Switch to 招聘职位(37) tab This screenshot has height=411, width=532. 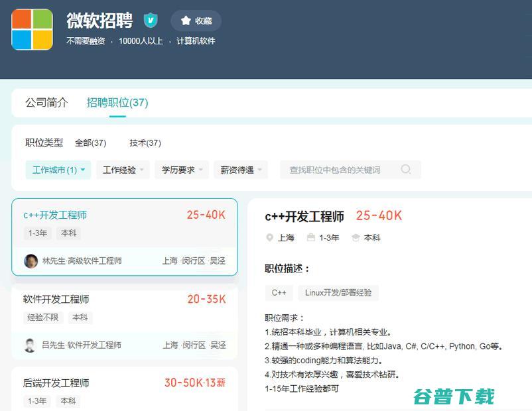click(x=117, y=102)
